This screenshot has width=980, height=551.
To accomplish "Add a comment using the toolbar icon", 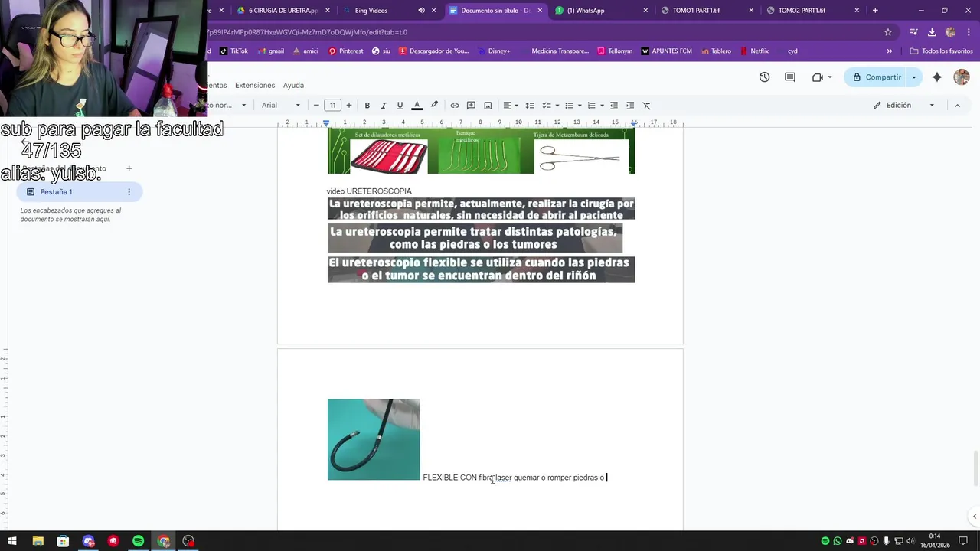I will 471,106.
